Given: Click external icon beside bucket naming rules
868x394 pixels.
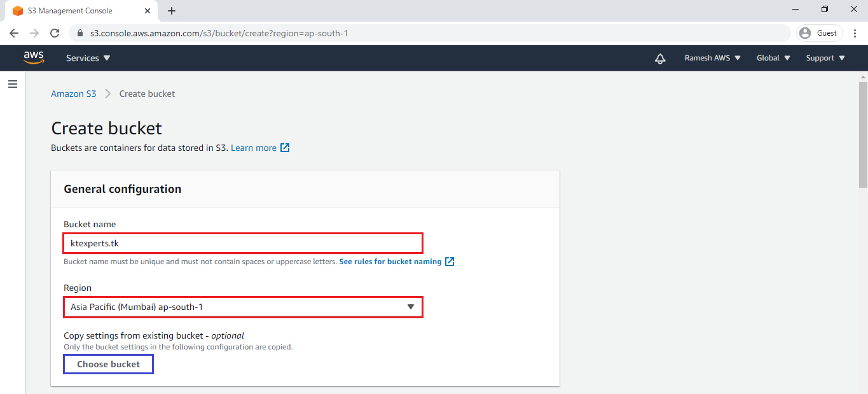Looking at the screenshot, I should point(450,262).
